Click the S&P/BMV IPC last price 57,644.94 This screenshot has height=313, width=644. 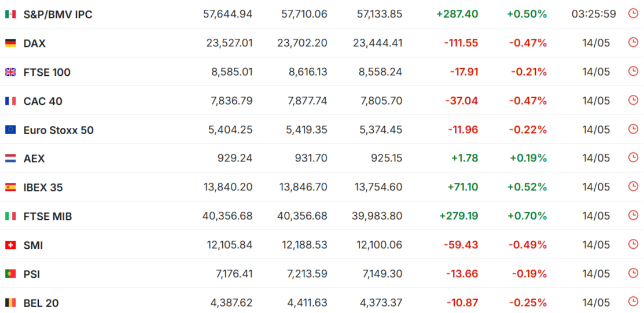click(227, 14)
